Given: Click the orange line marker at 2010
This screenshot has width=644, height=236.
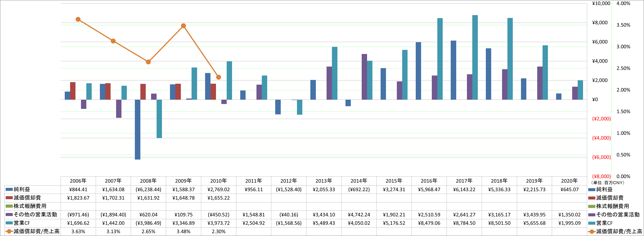Looking at the screenshot, I should point(218,77).
